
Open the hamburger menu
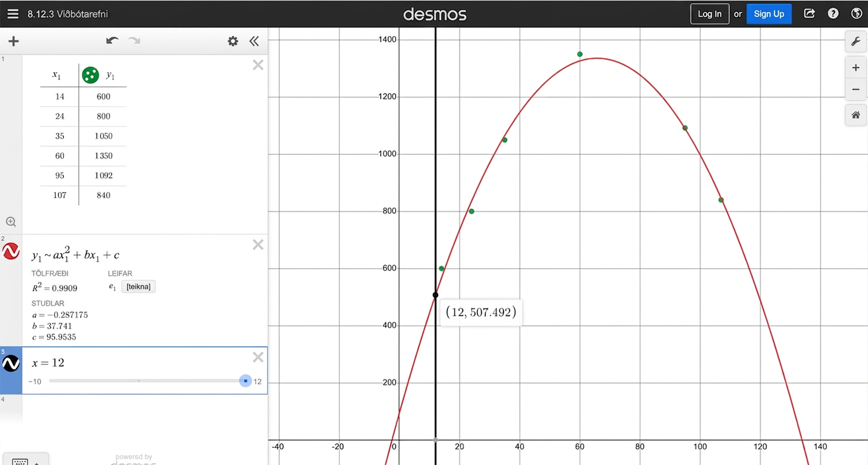point(13,14)
